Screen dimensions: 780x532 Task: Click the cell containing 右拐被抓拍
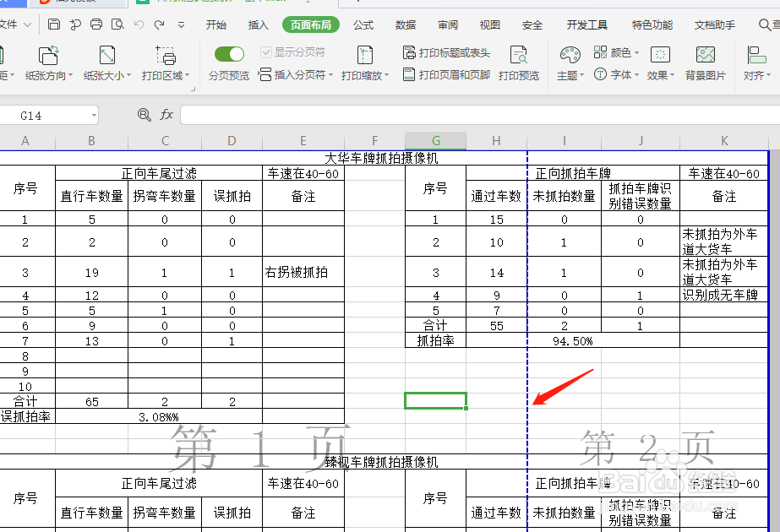(x=303, y=272)
